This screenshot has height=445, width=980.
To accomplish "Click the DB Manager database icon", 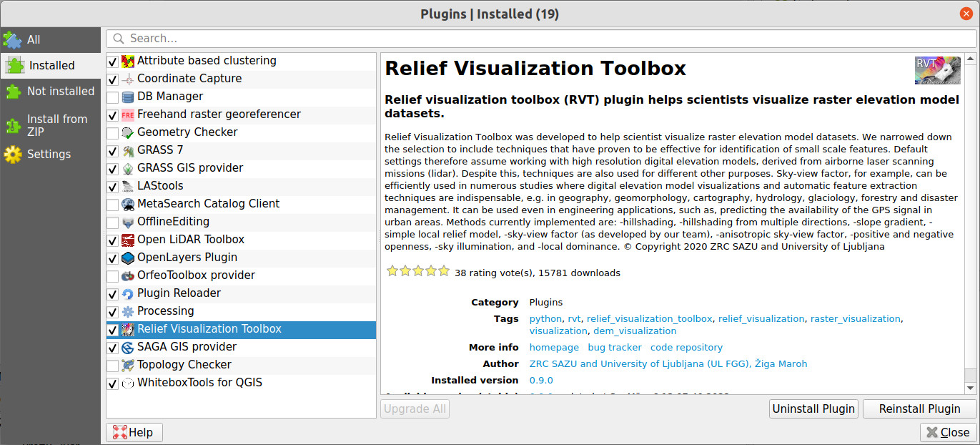I will (128, 97).
